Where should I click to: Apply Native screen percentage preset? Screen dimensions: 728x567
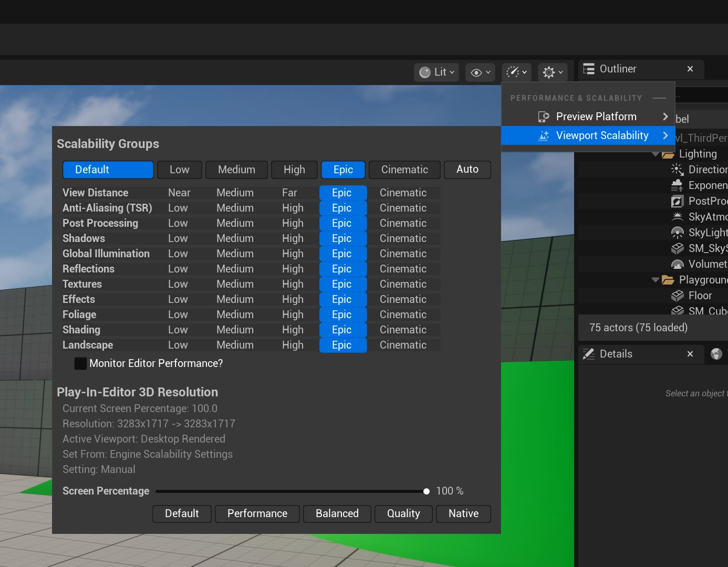click(x=463, y=514)
